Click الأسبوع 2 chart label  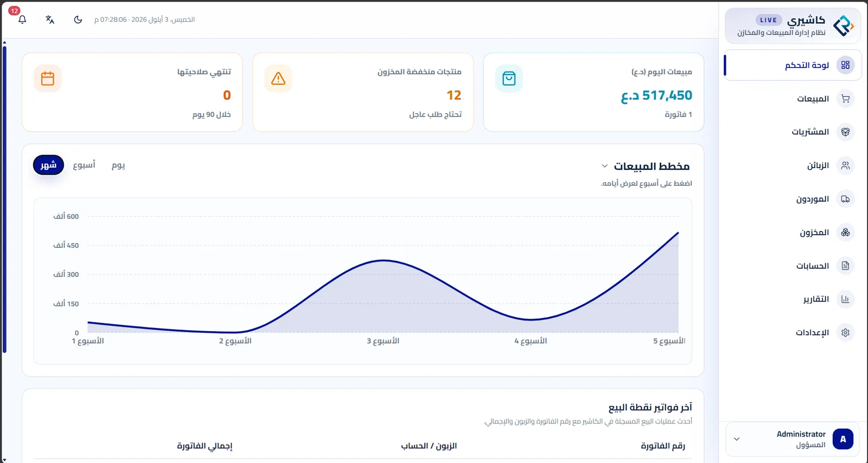tap(235, 341)
